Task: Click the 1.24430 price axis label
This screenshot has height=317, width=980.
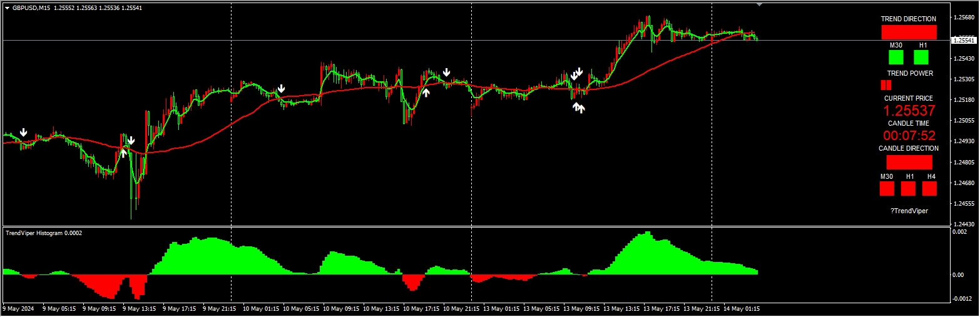Action: [x=965, y=224]
